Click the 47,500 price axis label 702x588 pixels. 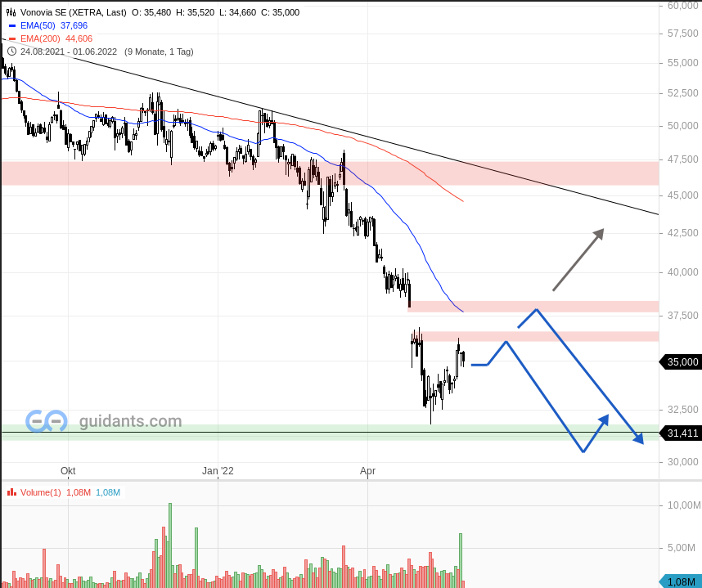coord(682,159)
